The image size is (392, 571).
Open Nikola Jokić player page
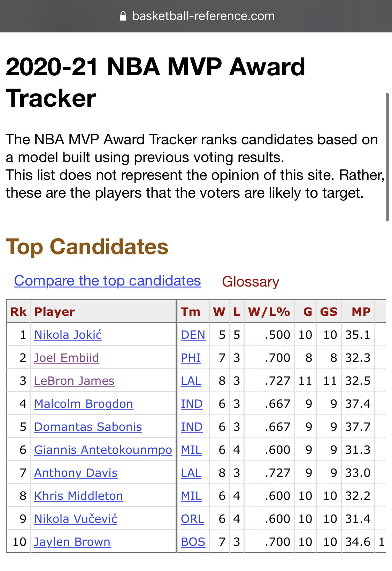68,335
